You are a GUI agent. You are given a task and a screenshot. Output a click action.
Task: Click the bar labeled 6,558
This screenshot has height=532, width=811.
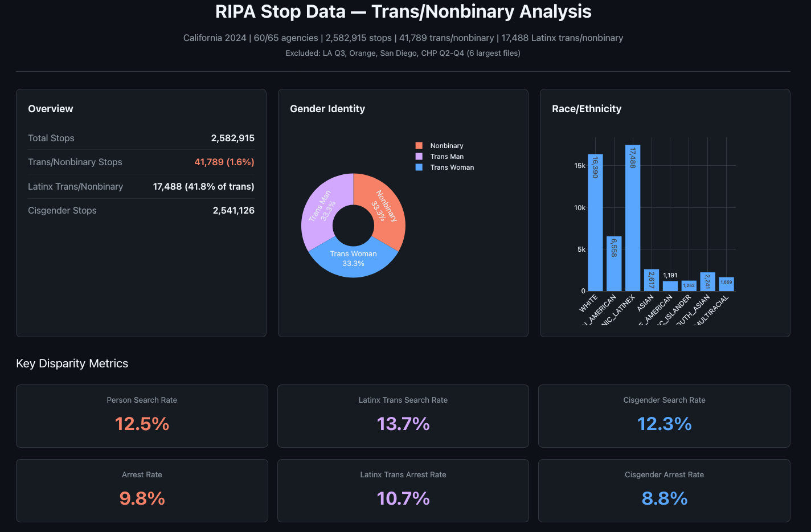click(x=614, y=264)
